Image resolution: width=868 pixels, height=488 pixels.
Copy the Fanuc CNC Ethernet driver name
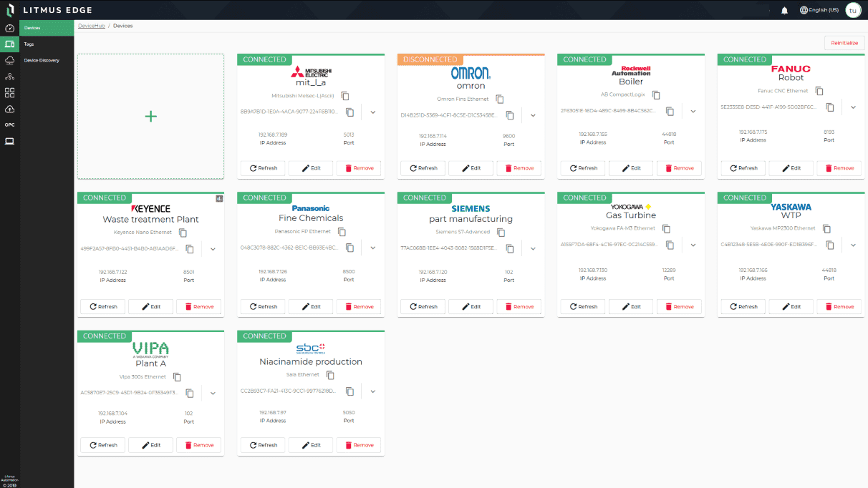[x=819, y=91]
